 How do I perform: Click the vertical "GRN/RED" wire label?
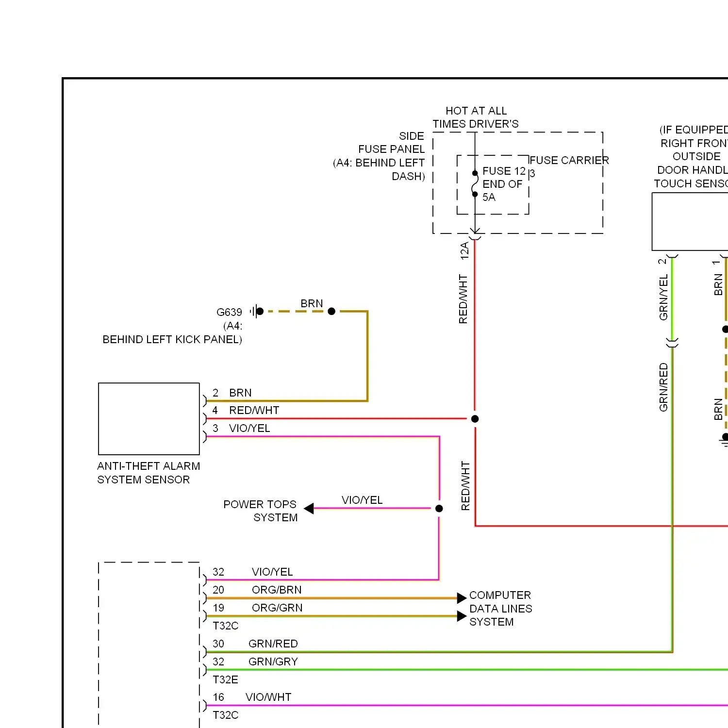(x=663, y=387)
